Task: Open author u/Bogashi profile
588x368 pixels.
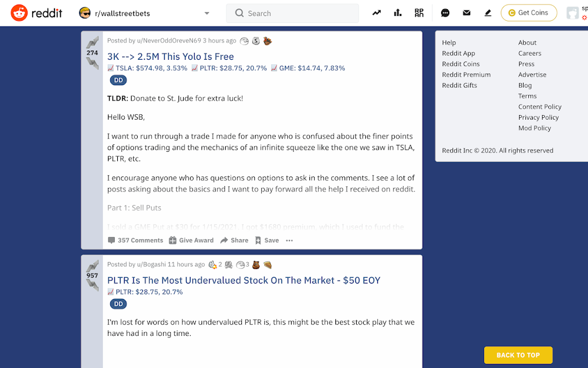Action: (x=152, y=264)
